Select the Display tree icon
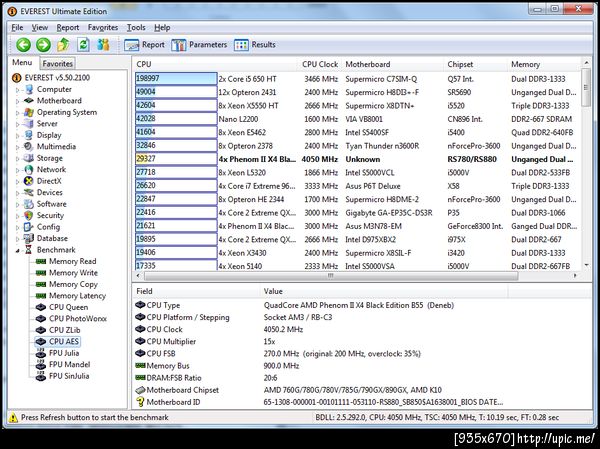 point(29,135)
